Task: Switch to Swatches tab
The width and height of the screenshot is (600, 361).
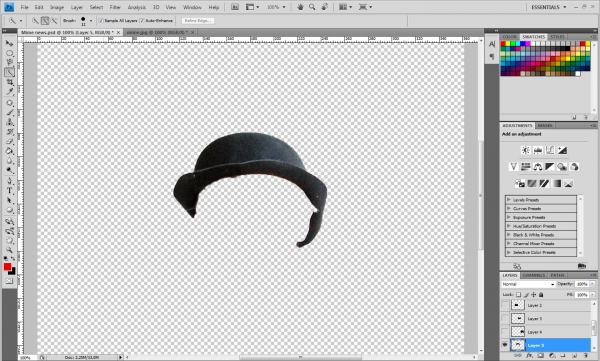Action: [533, 37]
